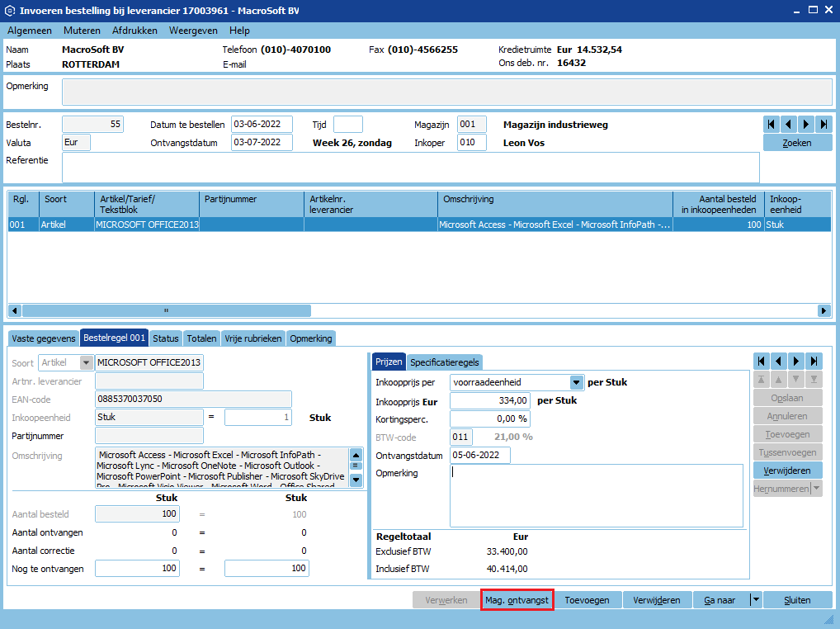Switch to the Totalen tab

(x=201, y=338)
